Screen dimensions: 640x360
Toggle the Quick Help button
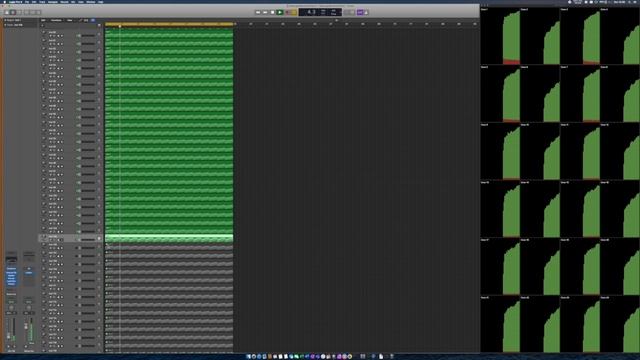point(19,12)
